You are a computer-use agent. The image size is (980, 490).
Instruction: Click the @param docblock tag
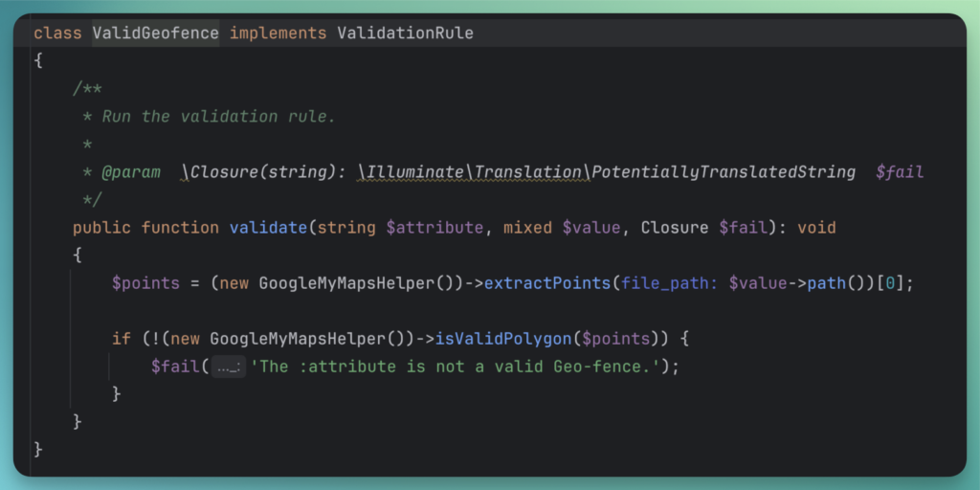point(131,172)
